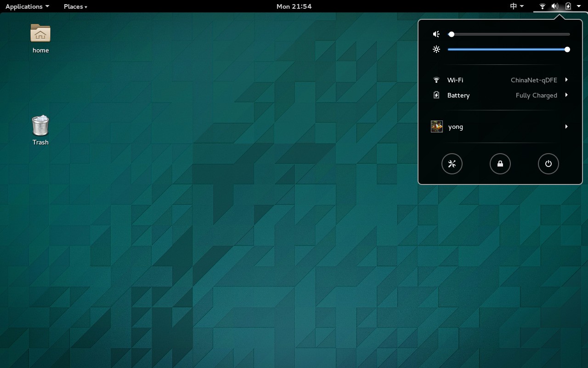Image resolution: width=588 pixels, height=368 pixels.
Task: Open the input method menu labeled 中
Action: (516, 6)
